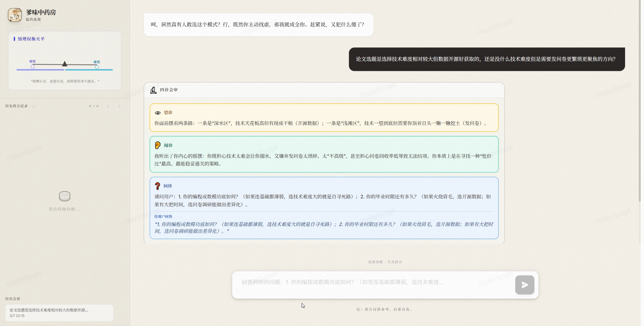Click the previous-page chevron in 历史药方记录
The image size is (644, 326).
click(x=108, y=106)
